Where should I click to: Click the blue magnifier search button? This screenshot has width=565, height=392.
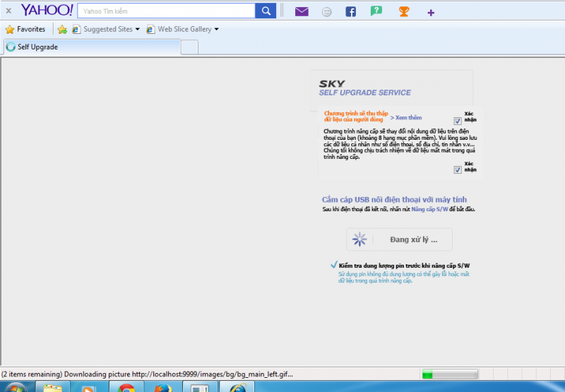(266, 11)
